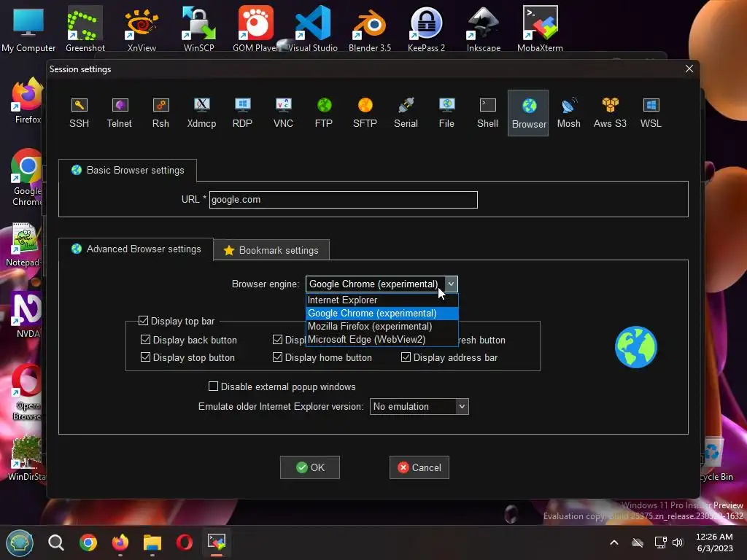Toggle Display top bar checkbox
This screenshot has height=560, width=747.
pyautogui.click(x=144, y=321)
